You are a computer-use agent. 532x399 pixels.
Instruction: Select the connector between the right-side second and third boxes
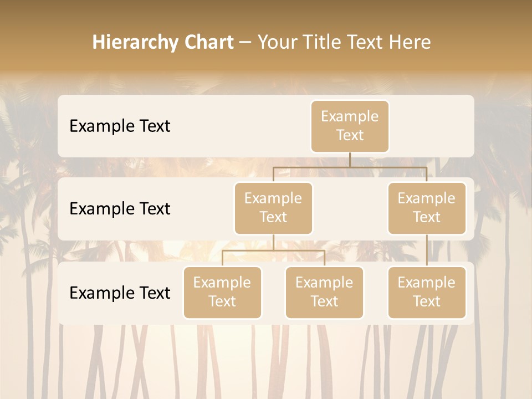pyautogui.click(x=427, y=250)
